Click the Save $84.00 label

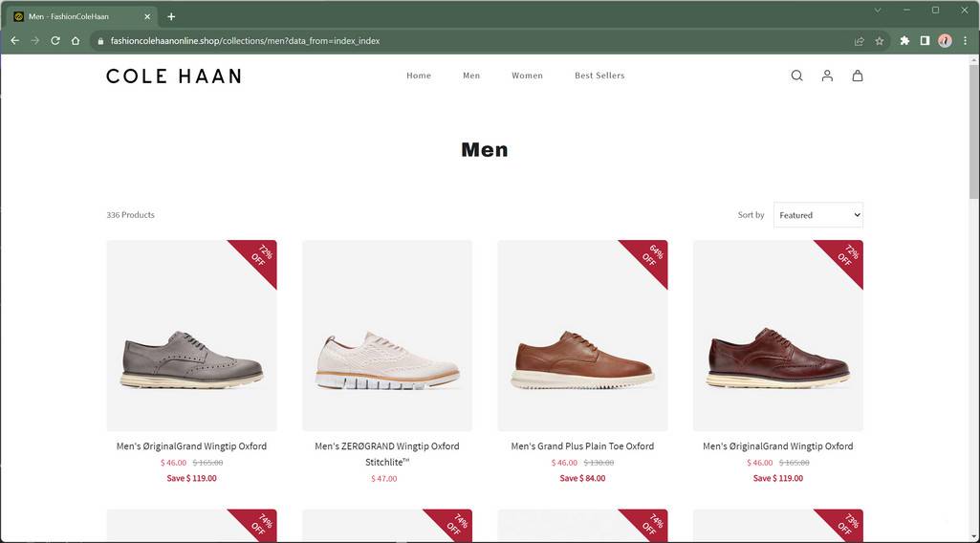point(582,478)
